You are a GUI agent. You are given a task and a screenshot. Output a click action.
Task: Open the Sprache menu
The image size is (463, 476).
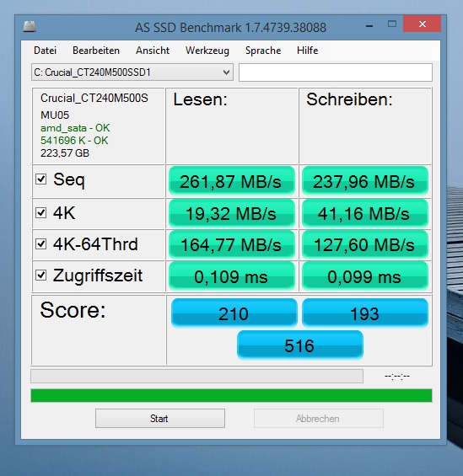[263, 51]
